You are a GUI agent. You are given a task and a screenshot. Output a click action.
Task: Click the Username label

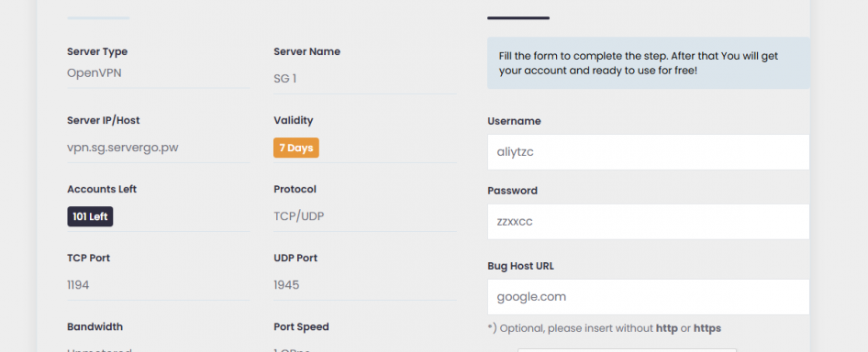coord(514,121)
